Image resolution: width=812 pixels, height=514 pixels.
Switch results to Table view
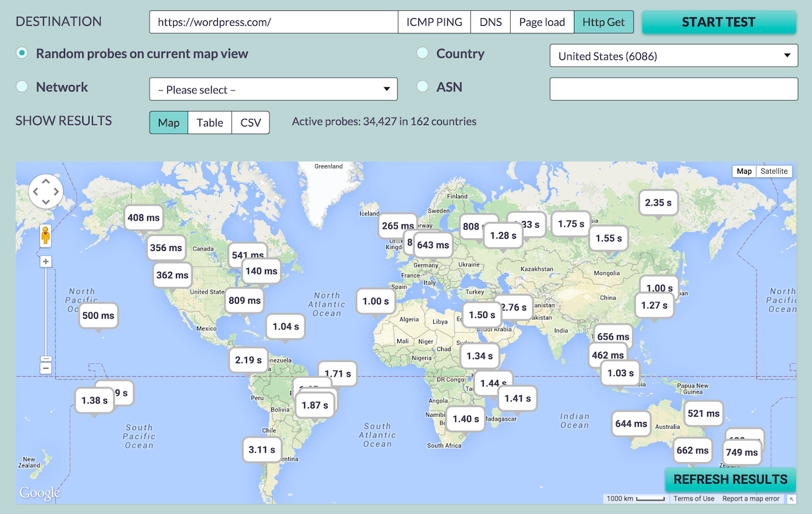210,122
